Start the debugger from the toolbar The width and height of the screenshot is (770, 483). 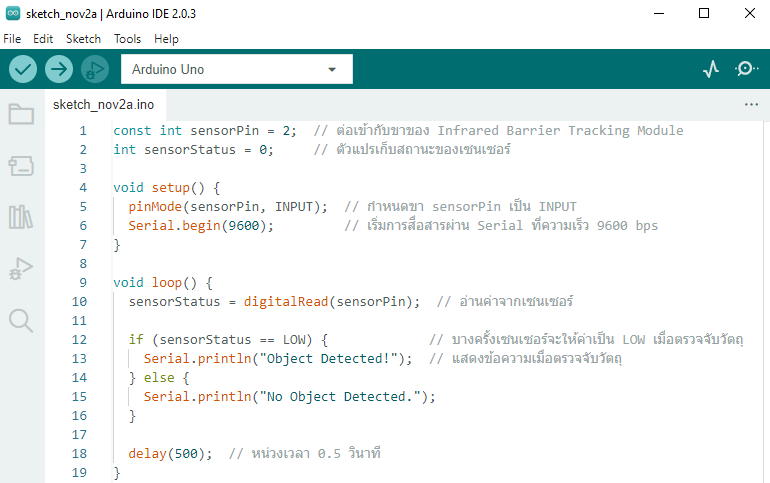95,69
